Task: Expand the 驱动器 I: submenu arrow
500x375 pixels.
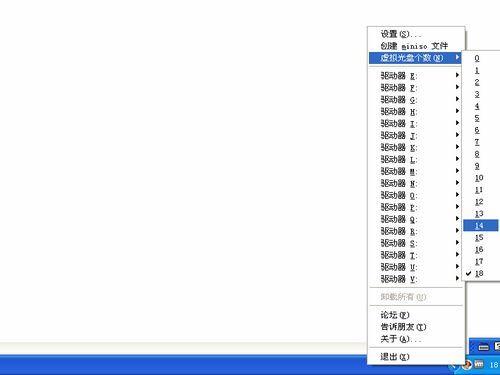Action: pyautogui.click(x=458, y=123)
